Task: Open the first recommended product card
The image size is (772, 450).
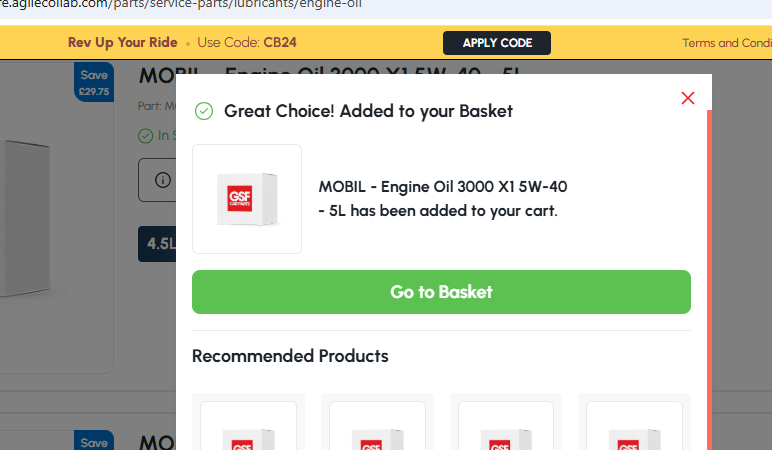Action: click(249, 422)
